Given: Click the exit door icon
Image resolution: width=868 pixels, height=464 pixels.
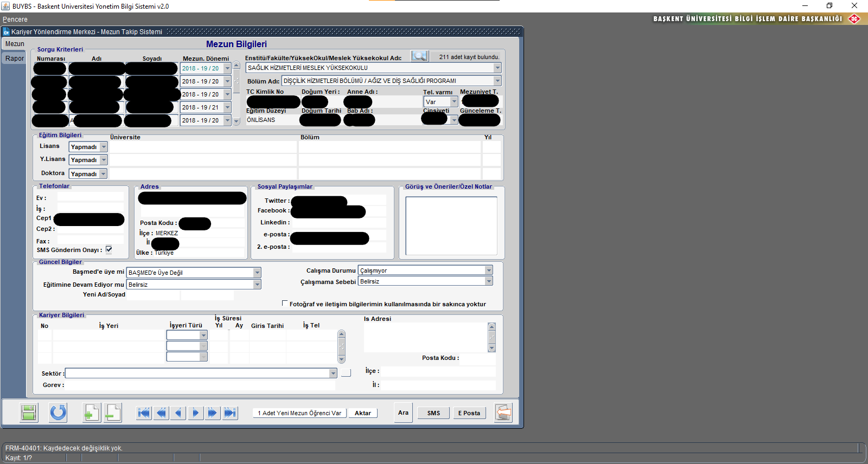Looking at the screenshot, I should click(503, 413).
